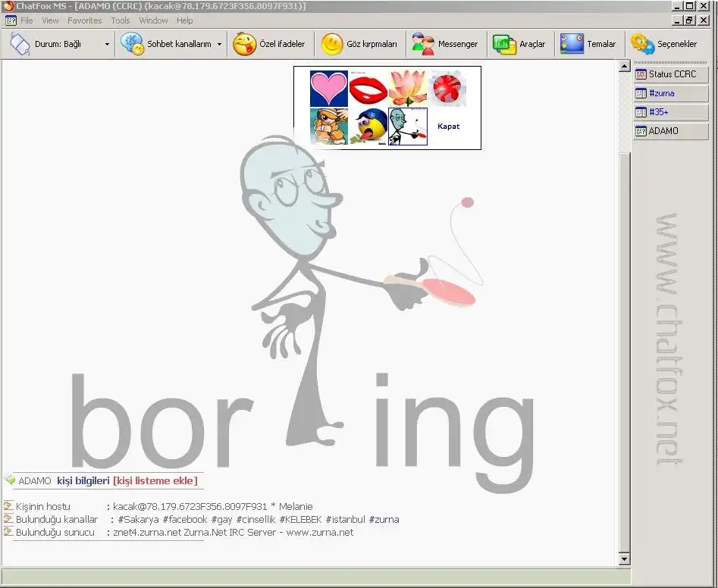Open the Favorites menu
This screenshot has width=718, height=588.
[85, 20]
